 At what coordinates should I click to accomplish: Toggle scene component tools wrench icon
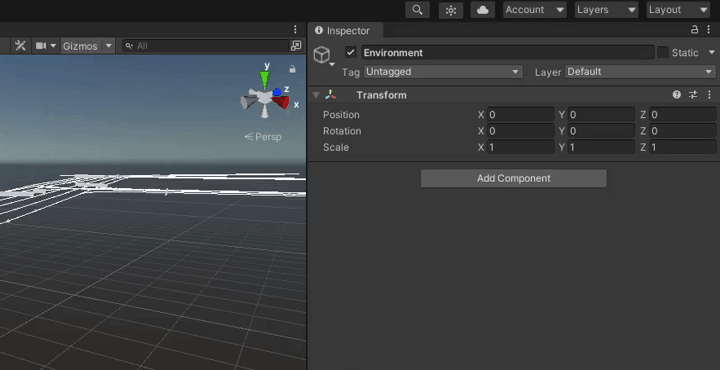click(x=20, y=46)
